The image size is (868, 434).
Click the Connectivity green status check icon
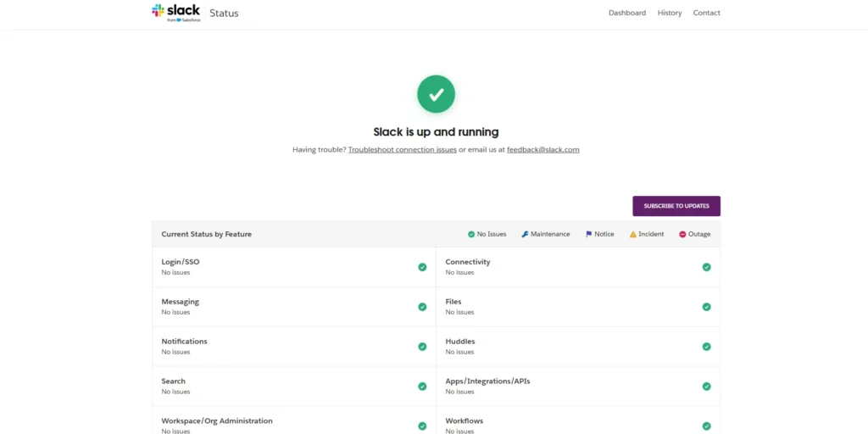tap(706, 267)
